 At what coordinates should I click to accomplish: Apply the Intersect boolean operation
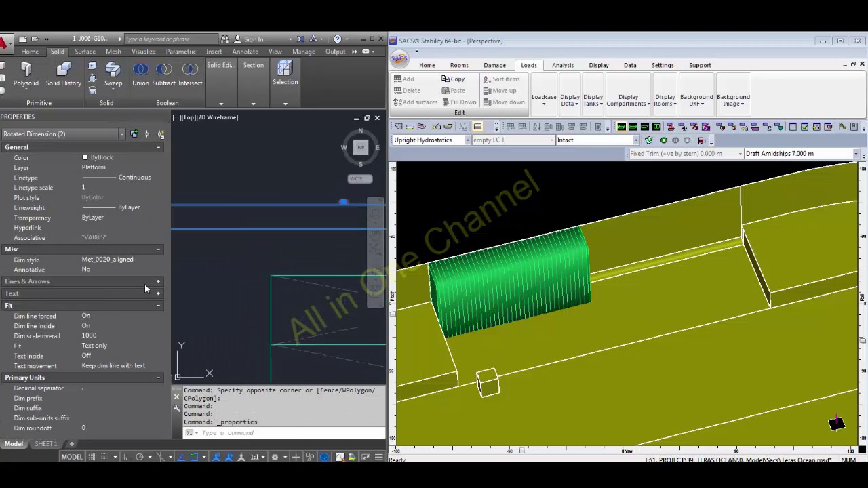[190, 75]
